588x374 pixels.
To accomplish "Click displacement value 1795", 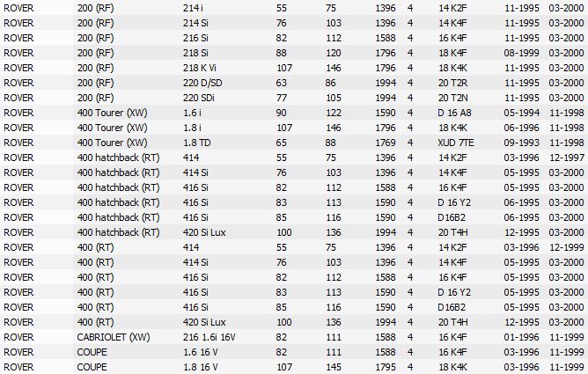I will [x=386, y=367].
